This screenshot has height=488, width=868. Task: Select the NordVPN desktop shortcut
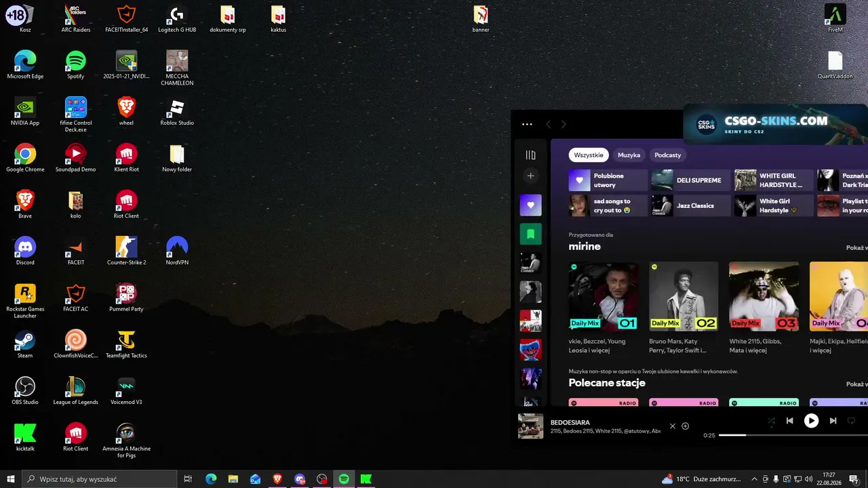(x=177, y=251)
